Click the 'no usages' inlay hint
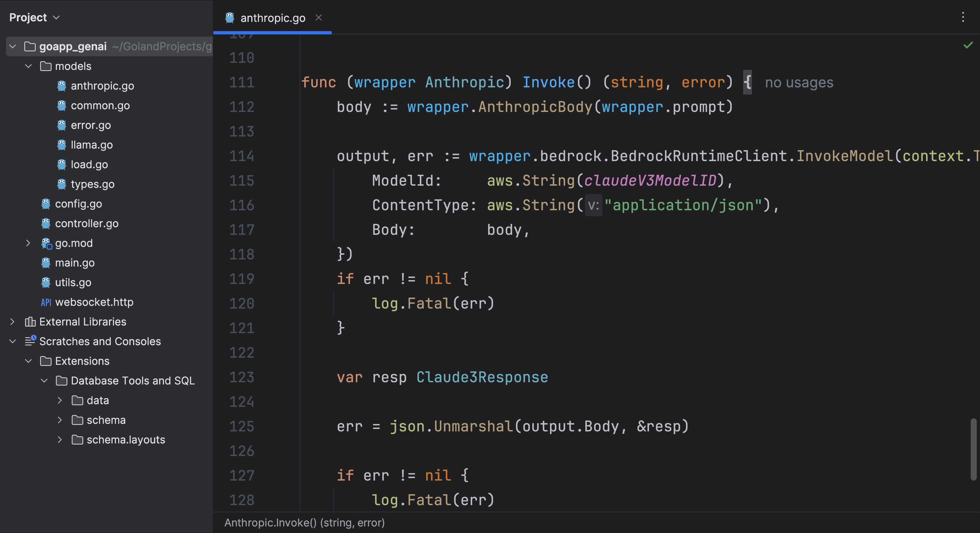 tap(799, 83)
